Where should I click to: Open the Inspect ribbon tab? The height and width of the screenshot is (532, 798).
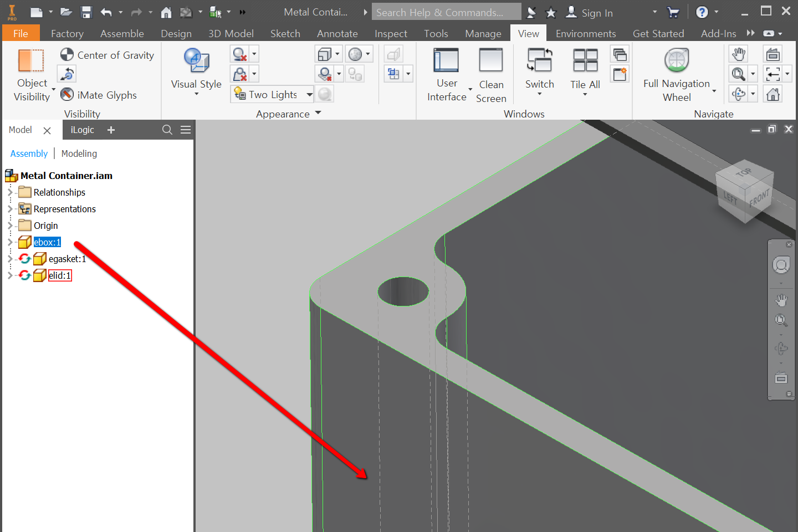(x=391, y=33)
